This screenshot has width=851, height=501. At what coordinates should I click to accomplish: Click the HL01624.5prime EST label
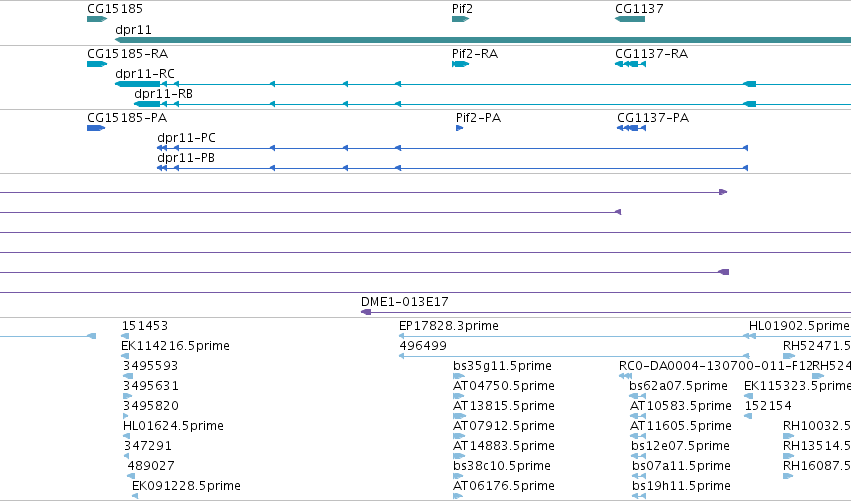[173, 426]
